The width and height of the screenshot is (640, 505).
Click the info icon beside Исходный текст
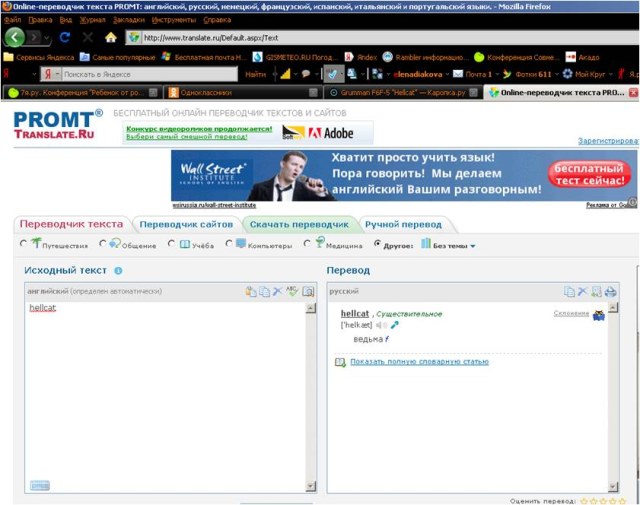pyautogui.click(x=118, y=271)
